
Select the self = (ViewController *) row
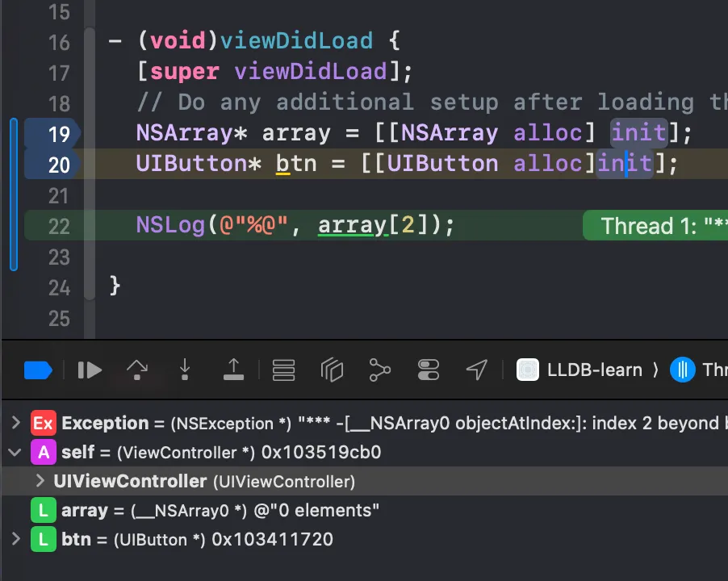(x=365, y=452)
